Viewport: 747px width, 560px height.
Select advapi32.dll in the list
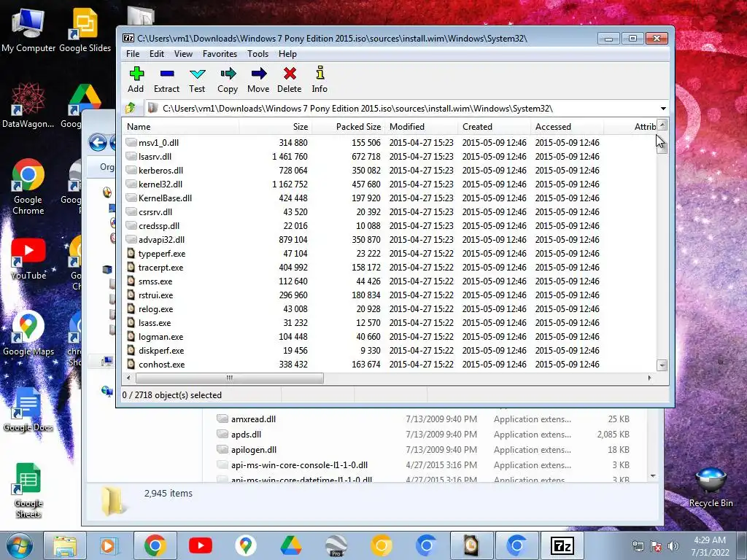point(389,239)
